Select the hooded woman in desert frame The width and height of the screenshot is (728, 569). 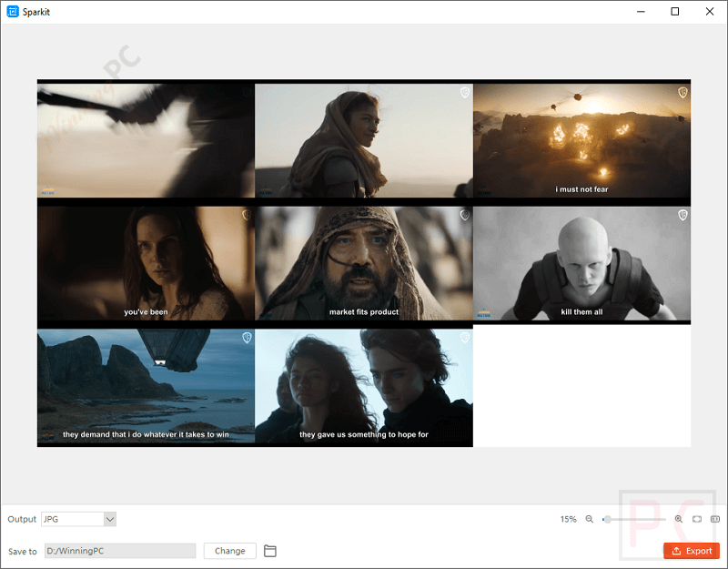(x=364, y=141)
